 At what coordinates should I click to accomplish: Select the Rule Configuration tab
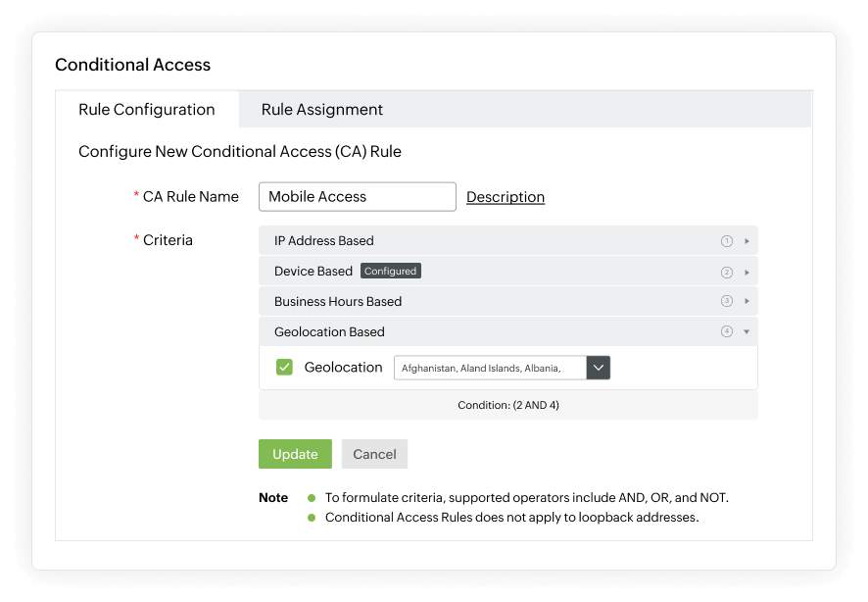click(x=147, y=109)
